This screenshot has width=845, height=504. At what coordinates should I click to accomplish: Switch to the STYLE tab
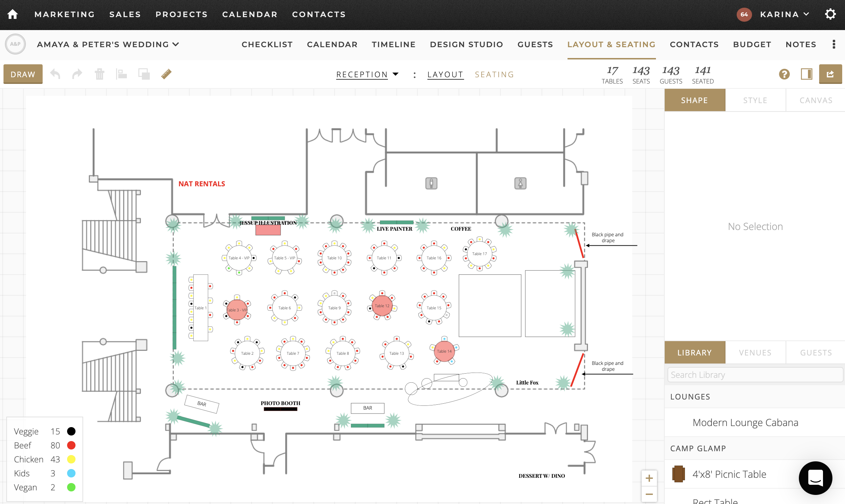tap(755, 100)
